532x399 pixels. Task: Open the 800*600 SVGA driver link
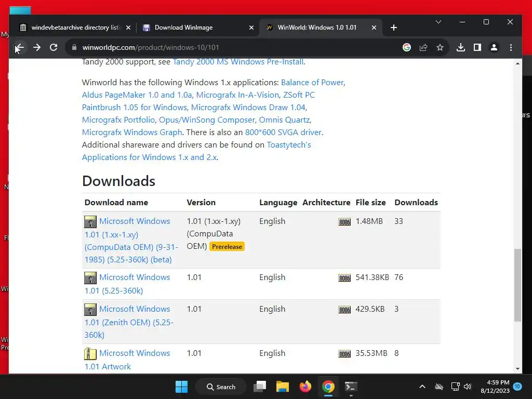click(x=283, y=132)
